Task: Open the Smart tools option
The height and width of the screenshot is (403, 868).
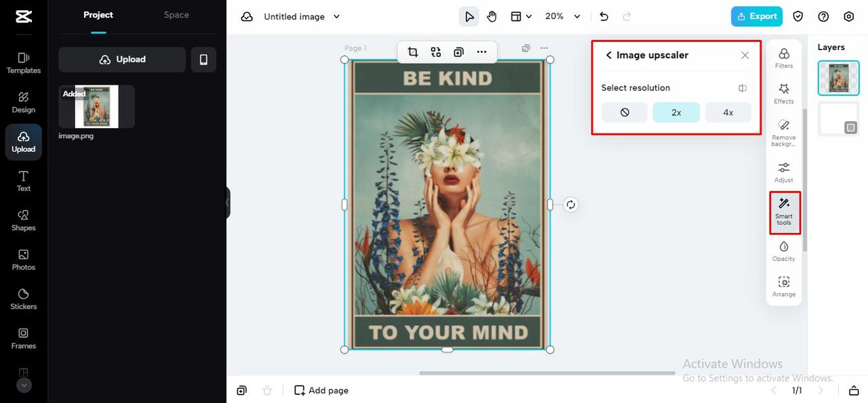Action: coord(785,213)
